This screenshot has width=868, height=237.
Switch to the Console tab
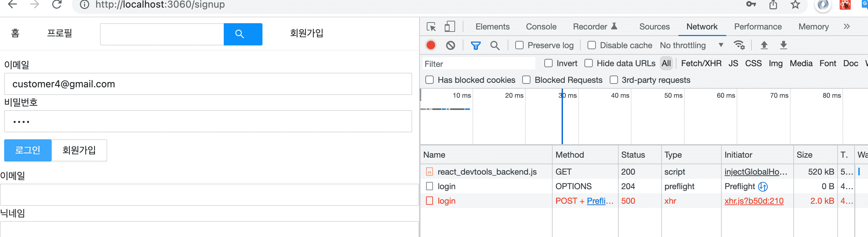click(541, 27)
